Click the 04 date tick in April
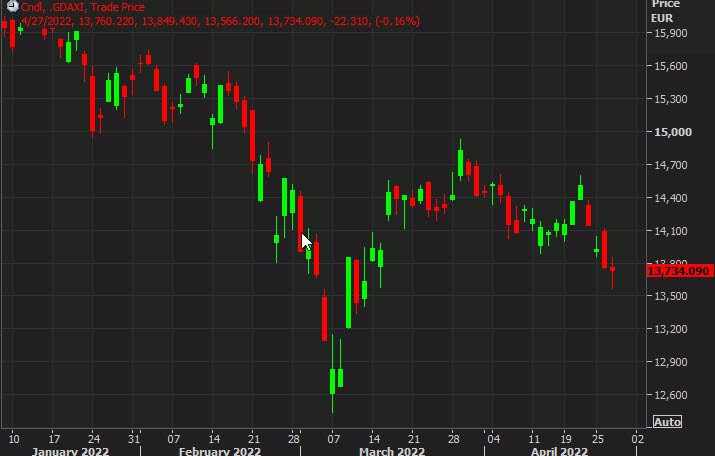This screenshot has width=715, height=456. (493, 439)
